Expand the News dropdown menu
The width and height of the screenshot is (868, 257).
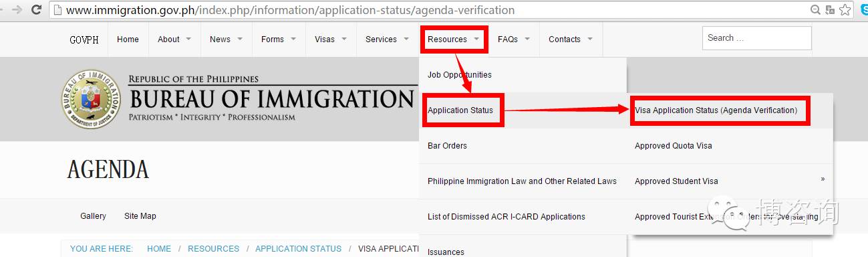[227, 39]
